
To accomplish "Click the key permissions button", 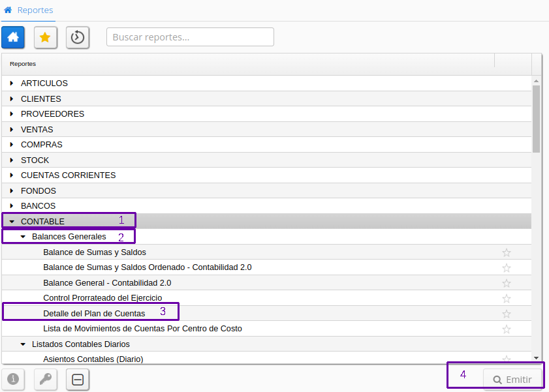I will tap(45, 379).
